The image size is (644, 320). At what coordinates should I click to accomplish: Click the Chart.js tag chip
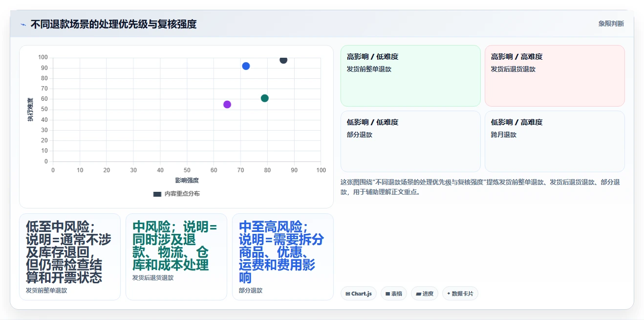359,294
